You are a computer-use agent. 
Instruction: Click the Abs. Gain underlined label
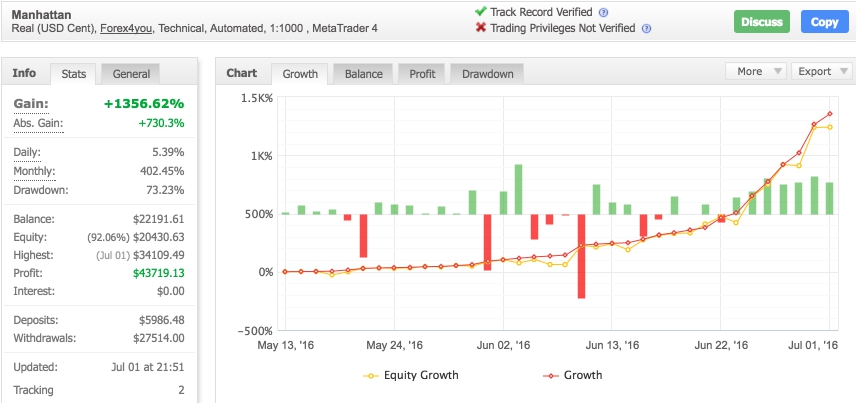[37, 123]
